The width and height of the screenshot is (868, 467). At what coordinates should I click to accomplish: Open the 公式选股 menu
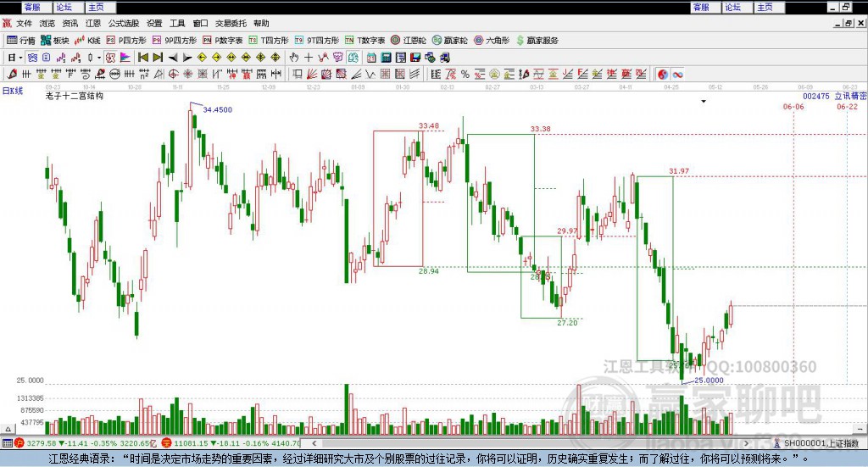click(x=124, y=23)
